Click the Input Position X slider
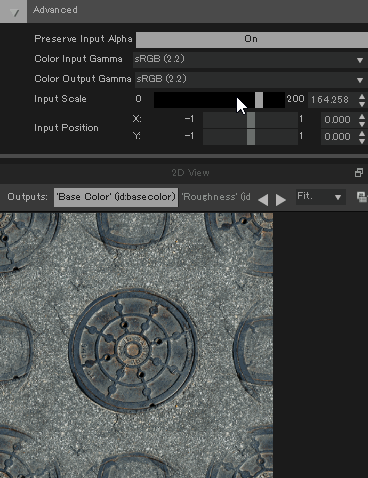The image size is (368, 478). pyautogui.click(x=250, y=120)
